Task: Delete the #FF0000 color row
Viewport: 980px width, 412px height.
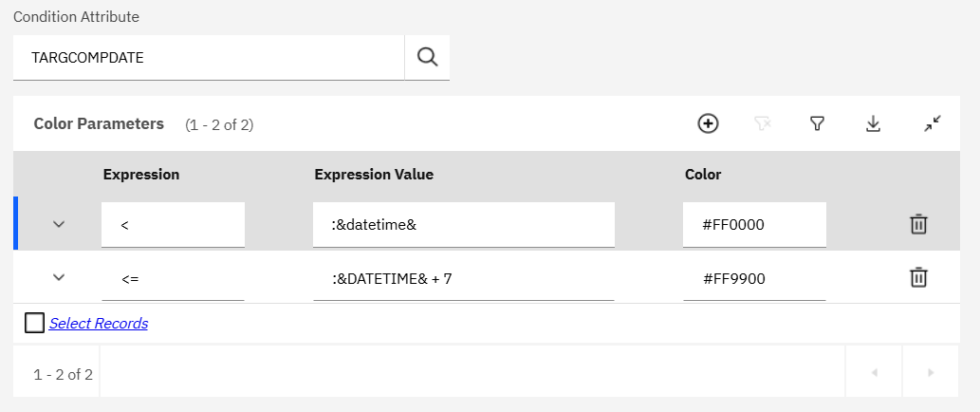Action: click(918, 225)
